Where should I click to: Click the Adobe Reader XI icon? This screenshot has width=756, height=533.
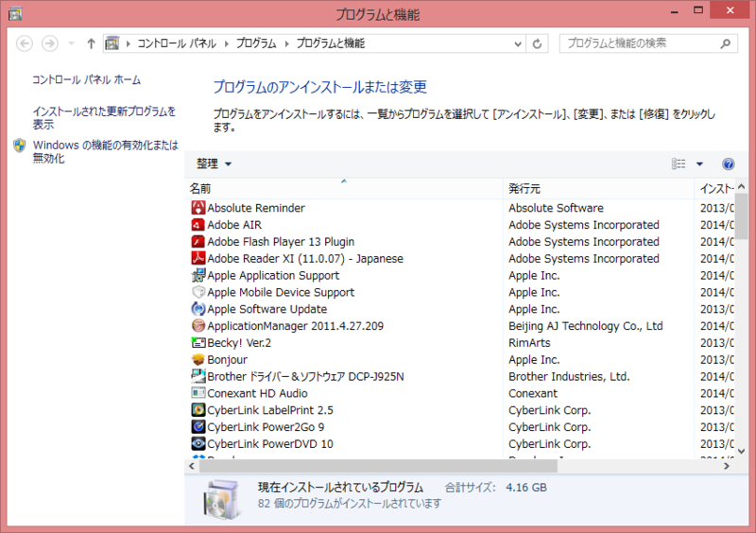[198, 259]
